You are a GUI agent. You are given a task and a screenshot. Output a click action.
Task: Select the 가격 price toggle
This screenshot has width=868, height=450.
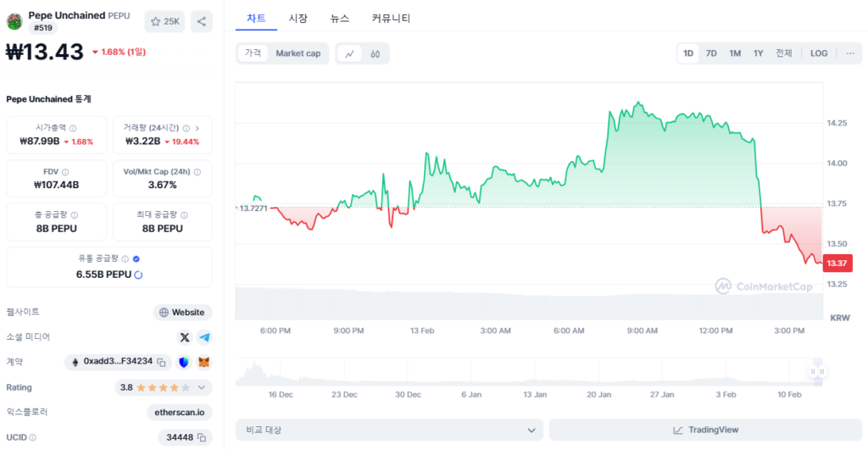coord(253,53)
